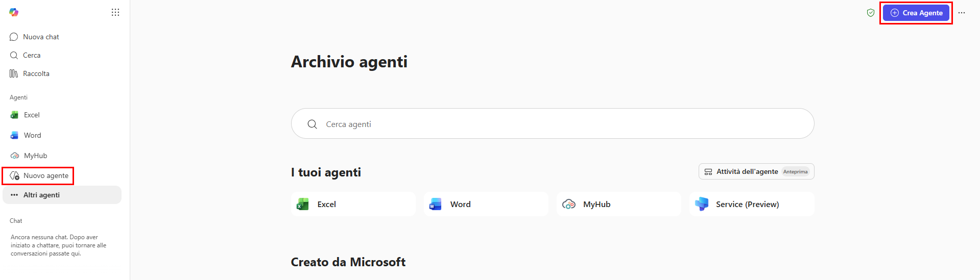This screenshot has height=280, width=980.
Task: Open the three-dot more options menu
Action: [962, 13]
